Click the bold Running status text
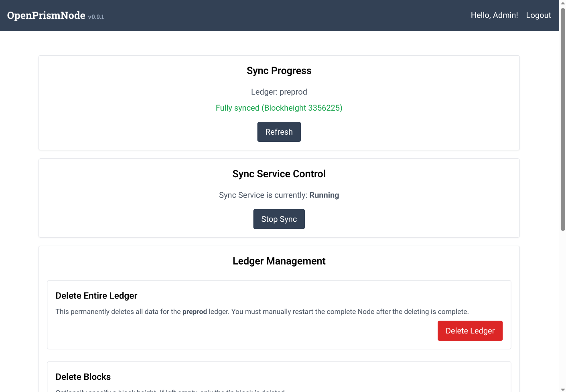This screenshot has height=392, width=566. pos(324,195)
